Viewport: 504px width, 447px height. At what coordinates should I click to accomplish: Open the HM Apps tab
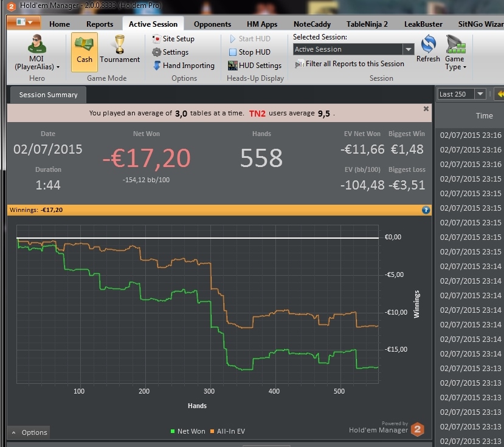tap(262, 24)
